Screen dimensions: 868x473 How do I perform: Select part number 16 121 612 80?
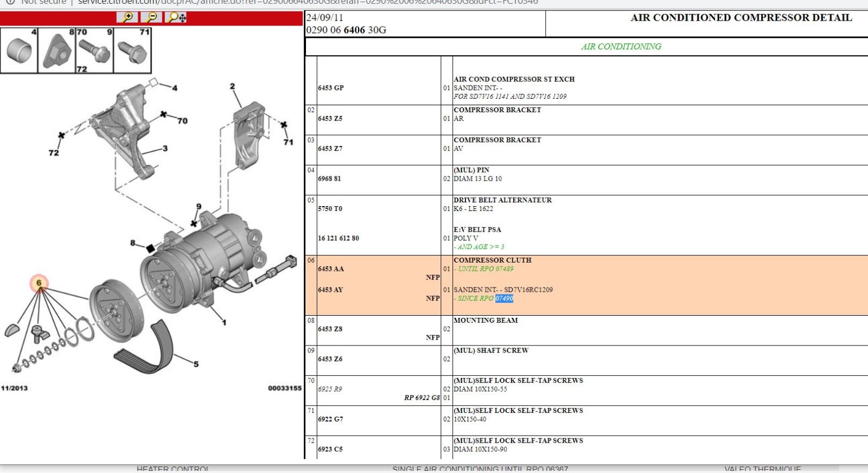click(338, 238)
